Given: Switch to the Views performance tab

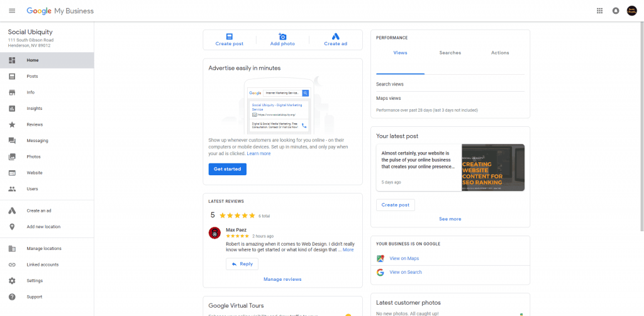Looking at the screenshot, I should point(400,53).
